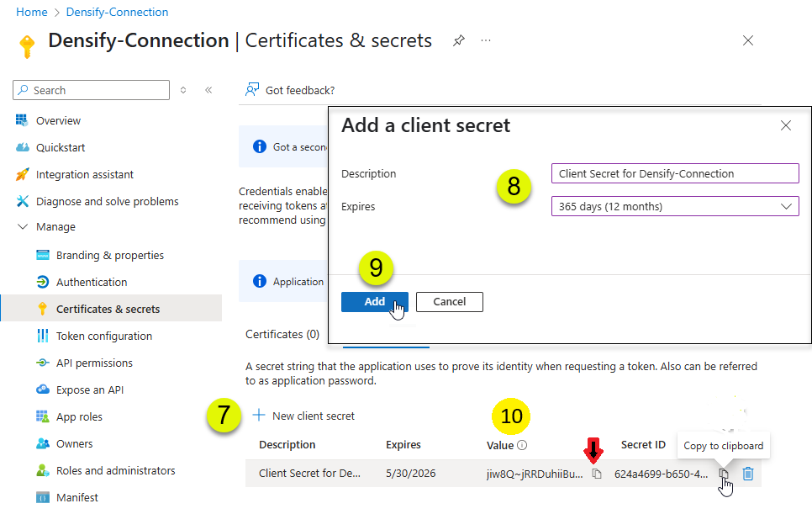Click the Branding & properties icon

pyautogui.click(x=43, y=255)
